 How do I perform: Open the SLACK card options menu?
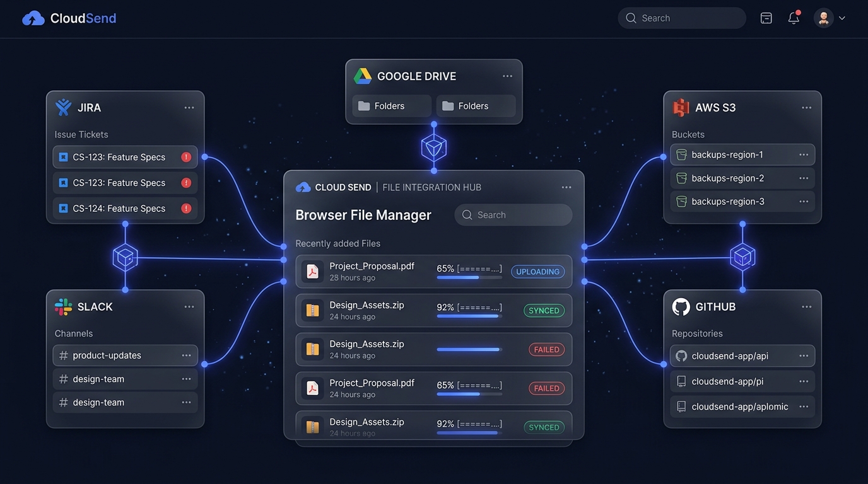point(189,307)
